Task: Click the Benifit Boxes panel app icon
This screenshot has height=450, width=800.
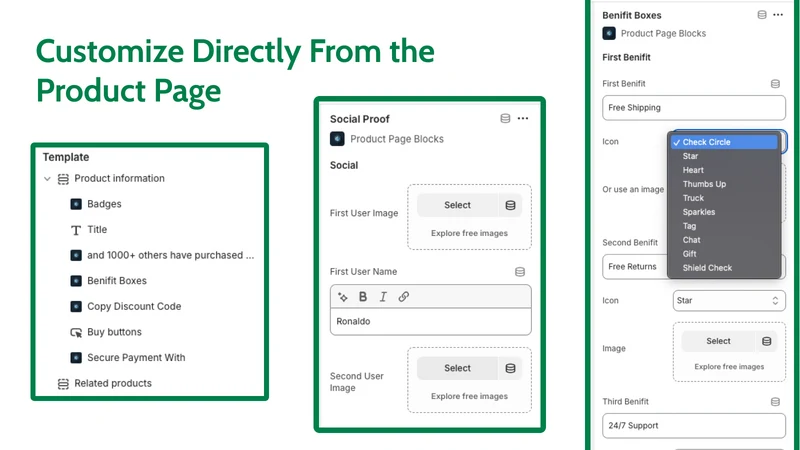Action: coord(609,33)
